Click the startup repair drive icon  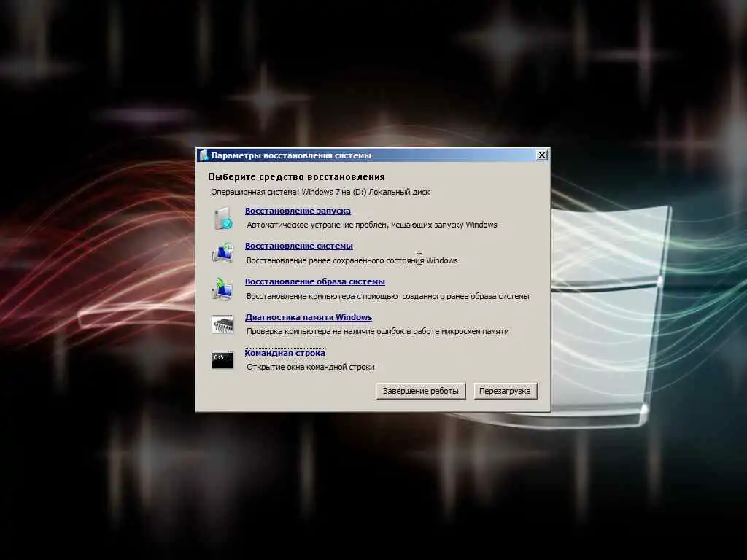(222, 218)
